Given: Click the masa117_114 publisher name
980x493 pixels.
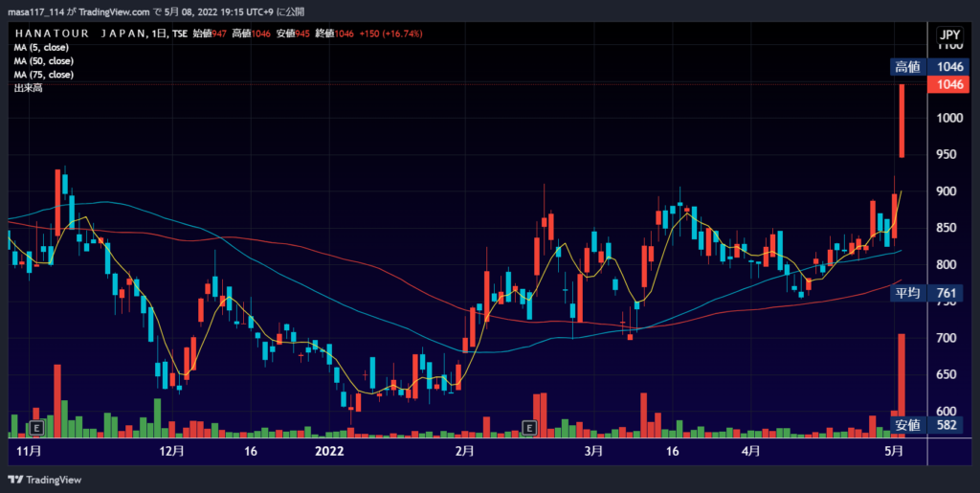Looking at the screenshot, I should (x=35, y=11).
